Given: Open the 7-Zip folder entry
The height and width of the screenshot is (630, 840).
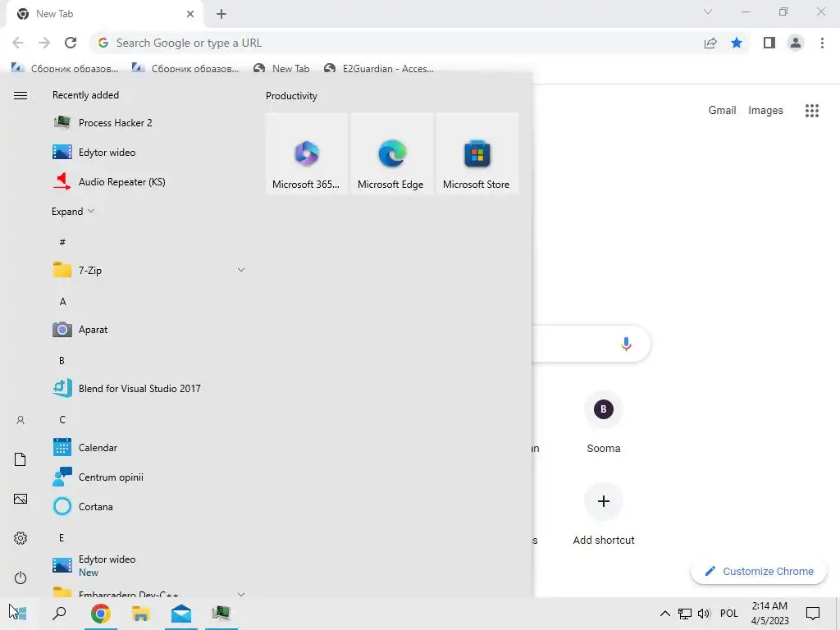Looking at the screenshot, I should [149, 270].
